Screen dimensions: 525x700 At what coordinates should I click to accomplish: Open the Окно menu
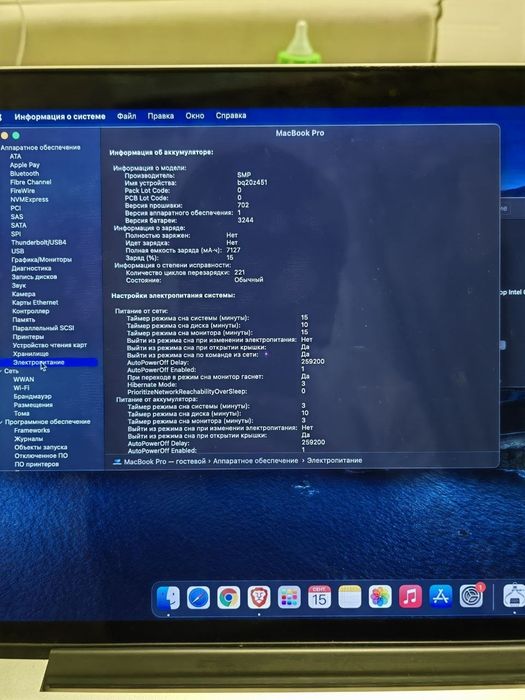tap(195, 116)
